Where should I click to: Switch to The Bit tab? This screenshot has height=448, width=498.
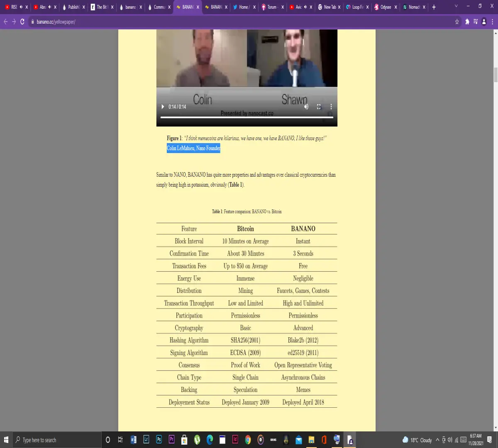coord(101,7)
